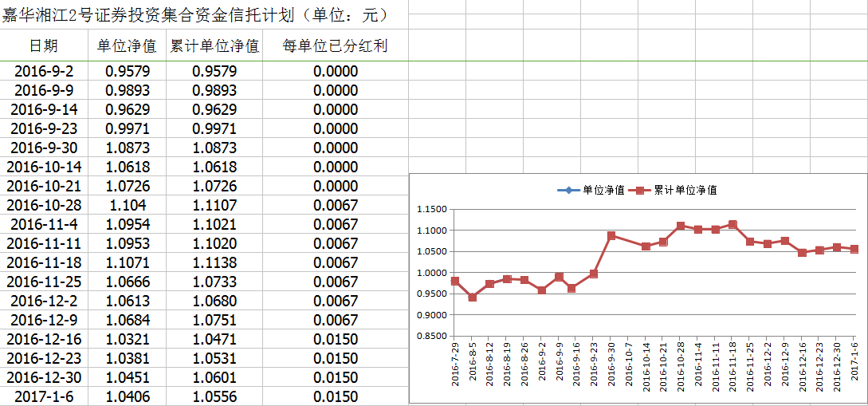Click the chart data marker above 2016-11-18
The width and height of the screenshot is (868, 406).
pyautogui.click(x=732, y=225)
